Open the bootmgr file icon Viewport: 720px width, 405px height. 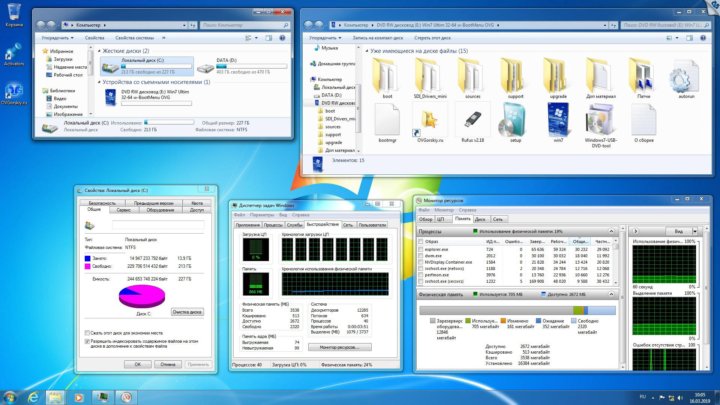(x=386, y=120)
